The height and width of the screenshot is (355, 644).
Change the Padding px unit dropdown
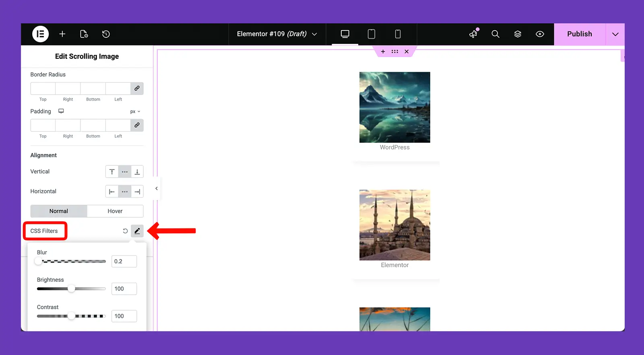click(x=135, y=111)
